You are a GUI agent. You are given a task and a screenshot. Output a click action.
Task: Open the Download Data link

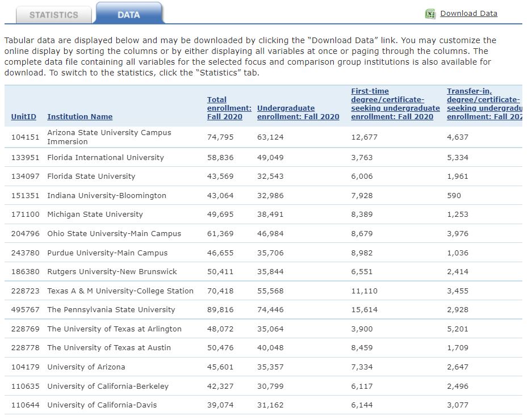pos(468,14)
